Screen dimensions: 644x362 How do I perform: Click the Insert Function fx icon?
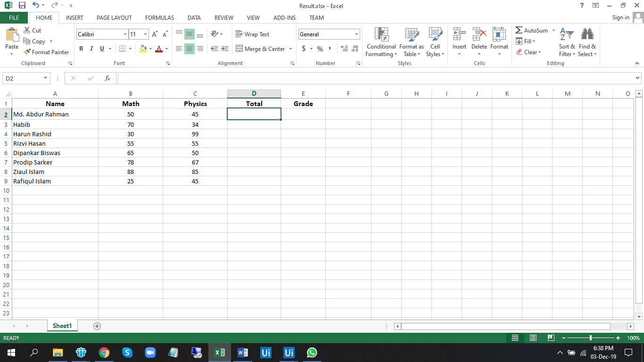coord(107,78)
